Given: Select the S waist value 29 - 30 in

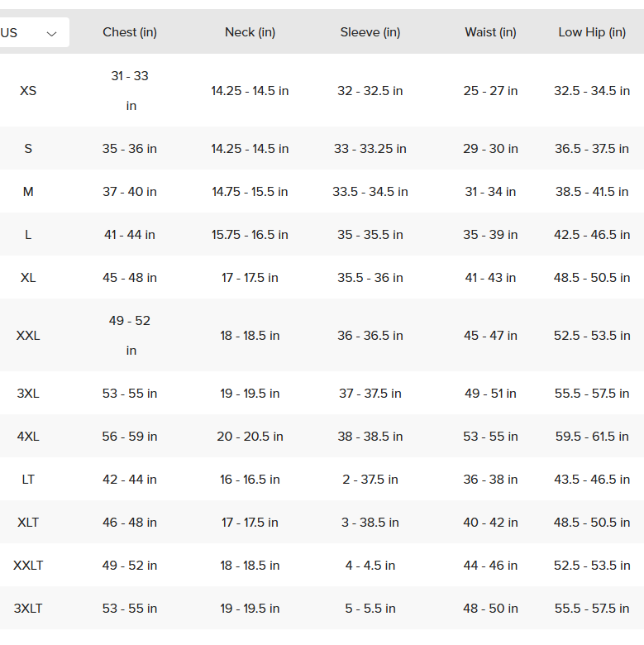Looking at the screenshot, I should tap(490, 149).
